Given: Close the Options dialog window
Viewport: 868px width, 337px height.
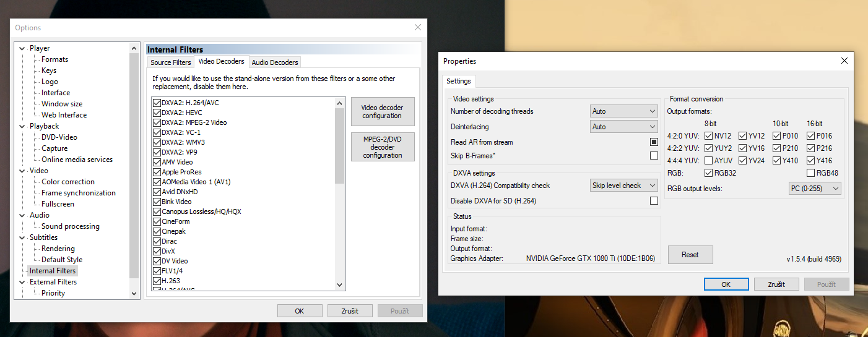Looking at the screenshot, I should (x=418, y=28).
